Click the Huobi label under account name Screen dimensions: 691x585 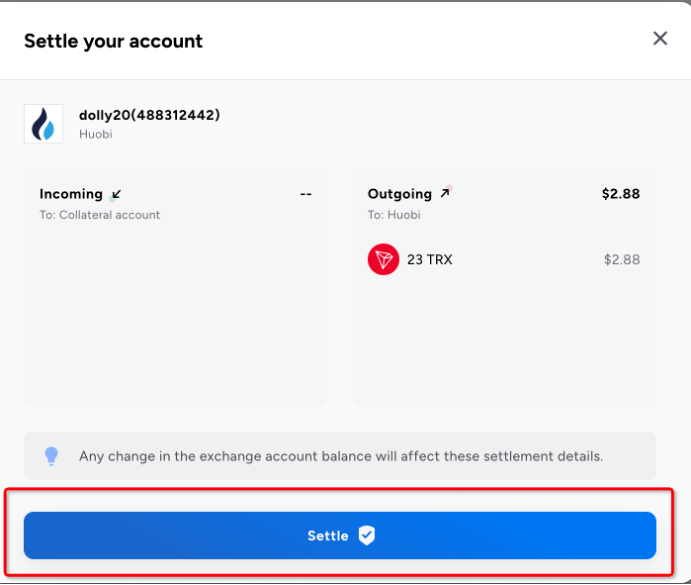(x=96, y=134)
